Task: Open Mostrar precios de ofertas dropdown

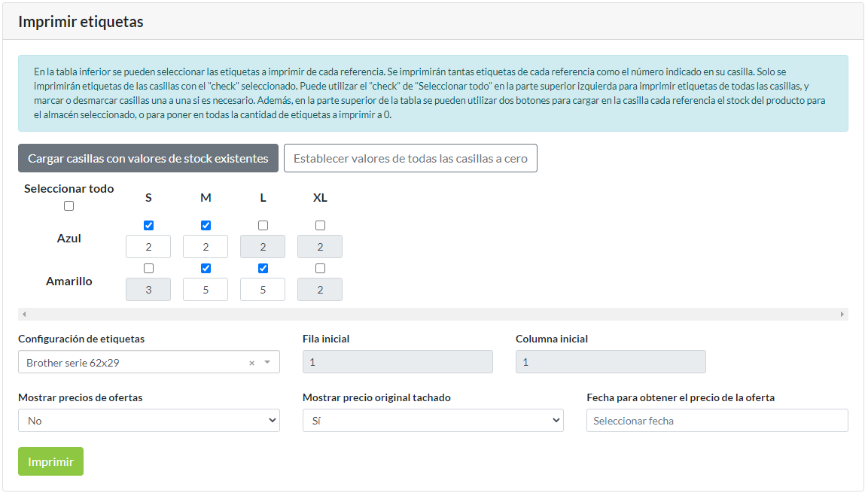Action: coord(148,421)
